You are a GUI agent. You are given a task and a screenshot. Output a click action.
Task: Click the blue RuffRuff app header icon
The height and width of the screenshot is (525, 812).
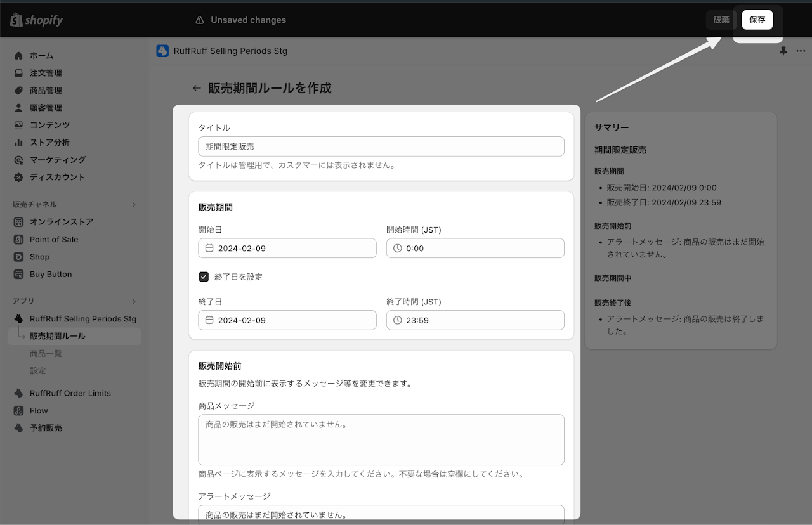(x=162, y=51)
